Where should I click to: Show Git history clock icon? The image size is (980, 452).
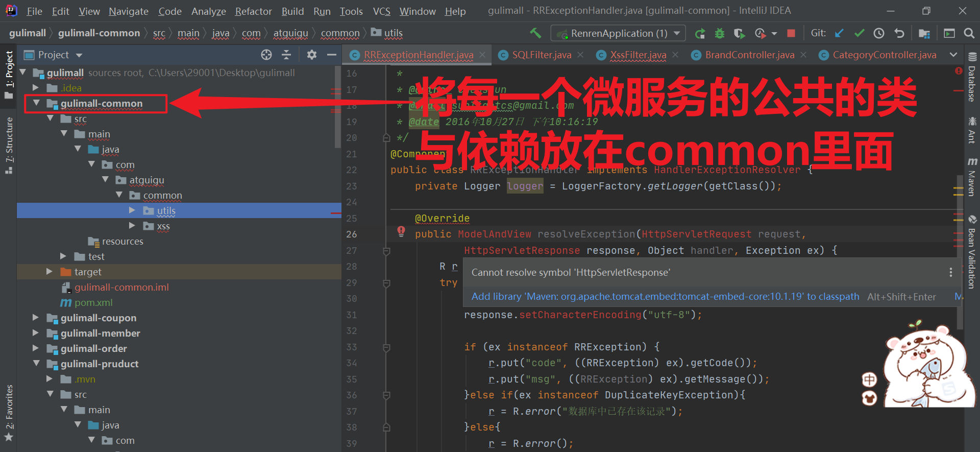tap(879, 33)
